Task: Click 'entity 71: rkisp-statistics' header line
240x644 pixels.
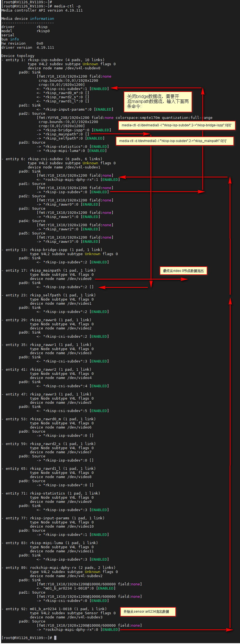Action: [51, 493]
